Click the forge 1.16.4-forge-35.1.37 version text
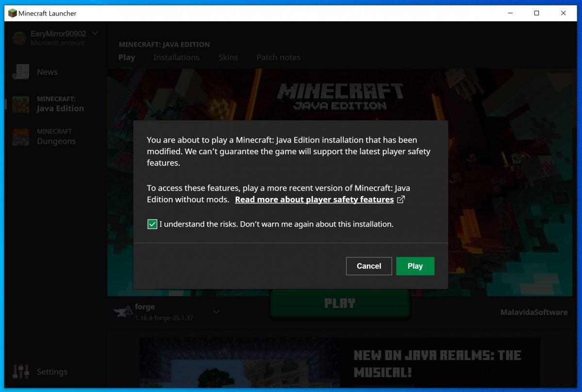 pyautogui.click(x=164, y=318)
